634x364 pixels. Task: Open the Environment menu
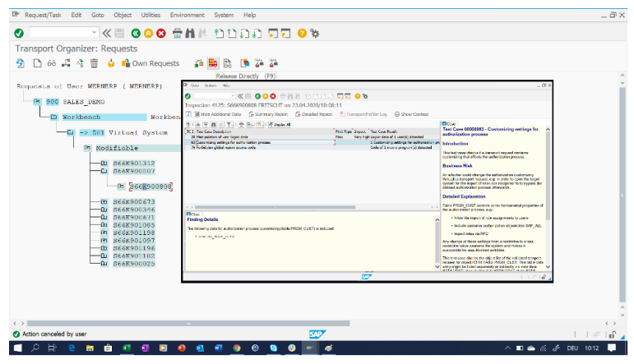click(x=187, y=15)
